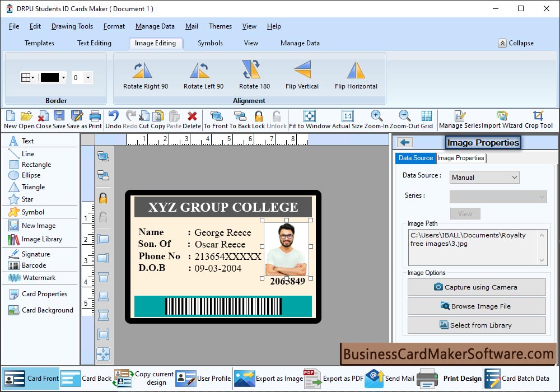Viewport: 560px width, 392px height.
Task: Click the Zoom-Out magnifier
Action: (405, 116)
